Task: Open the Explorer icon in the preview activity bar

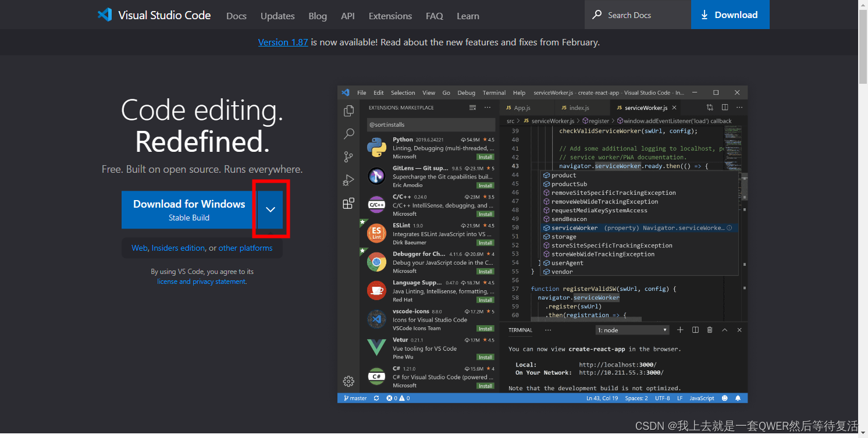Action: pyautogui.click(x=348, y=111)
